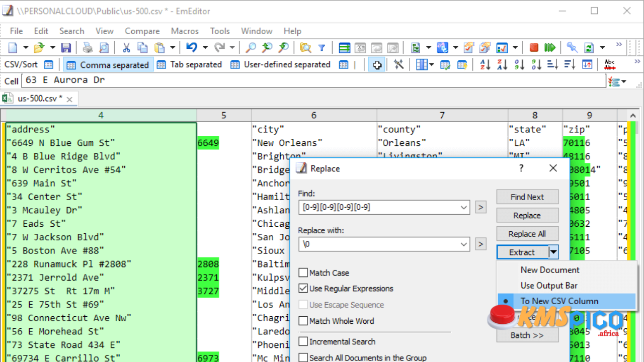Create a new file with the New icon
644x362 pixels.
[x=13, y=48]
